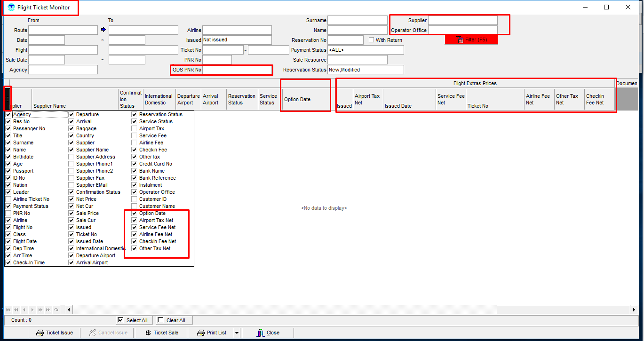Uncheck the Passport column checkbox

click(x=8, y=171)
